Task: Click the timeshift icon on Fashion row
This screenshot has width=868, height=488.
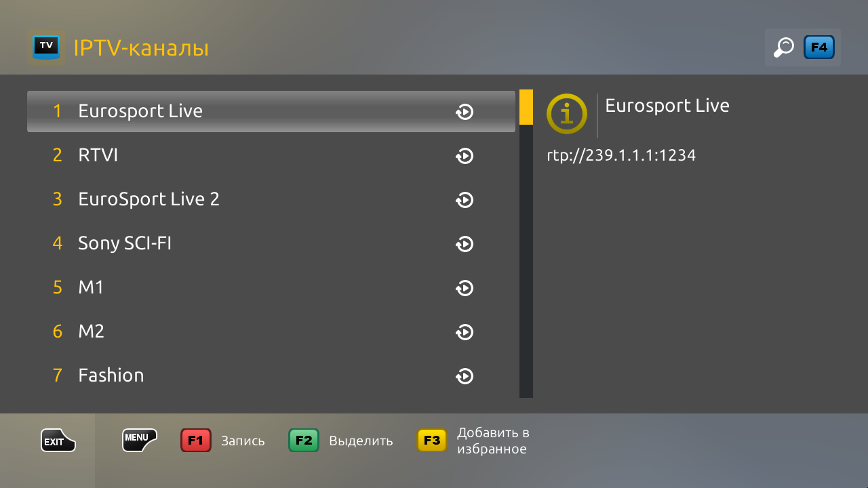Action: coord(465,376)
